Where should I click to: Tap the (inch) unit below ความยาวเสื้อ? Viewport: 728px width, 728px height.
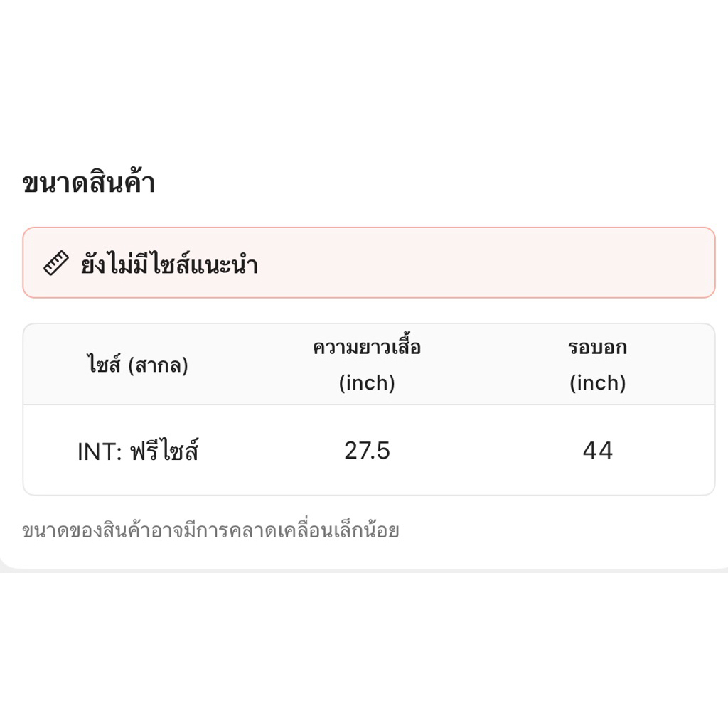point(367,383)
